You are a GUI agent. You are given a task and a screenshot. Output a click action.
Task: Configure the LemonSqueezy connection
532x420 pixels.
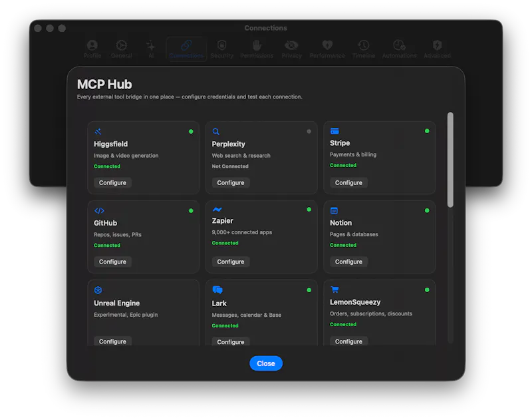tap(348, 341)
